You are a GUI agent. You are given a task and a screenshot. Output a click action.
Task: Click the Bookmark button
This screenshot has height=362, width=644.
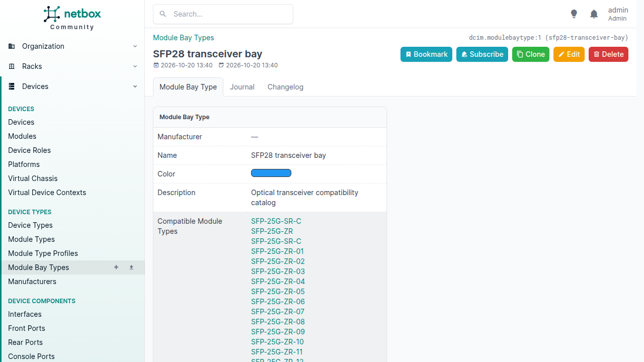426,54
